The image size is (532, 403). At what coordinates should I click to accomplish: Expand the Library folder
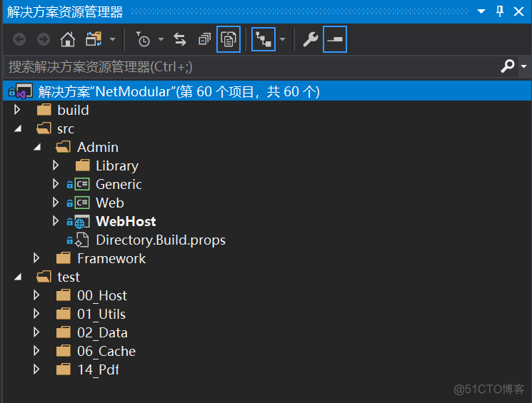point(56,165)
